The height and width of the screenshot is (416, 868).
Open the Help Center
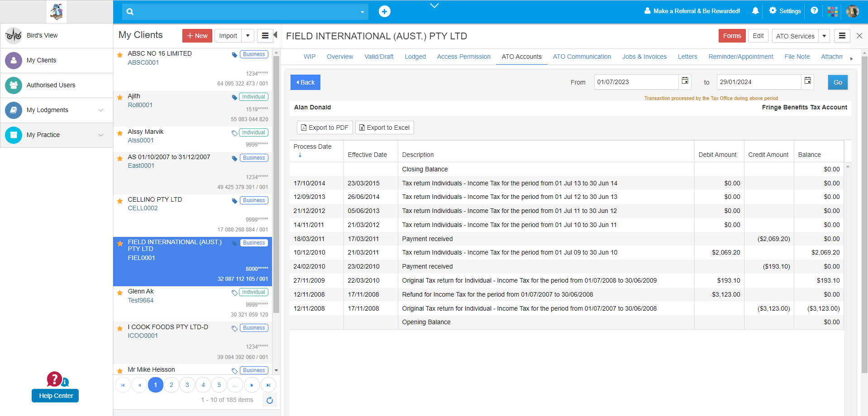(x=56, y=396)
